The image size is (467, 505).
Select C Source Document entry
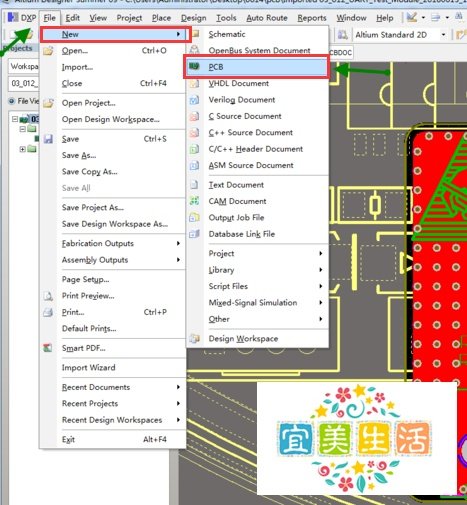[x=257, y=116]
